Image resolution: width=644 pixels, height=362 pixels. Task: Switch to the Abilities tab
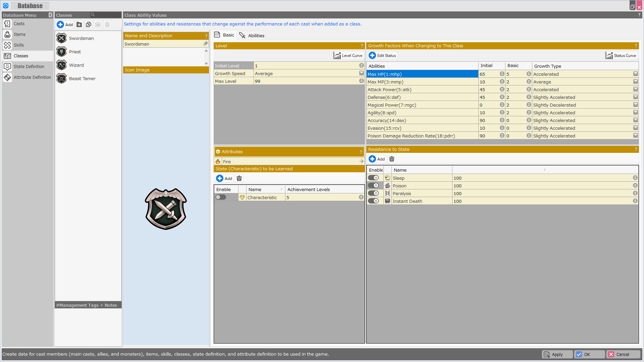[x=252, y=36]
